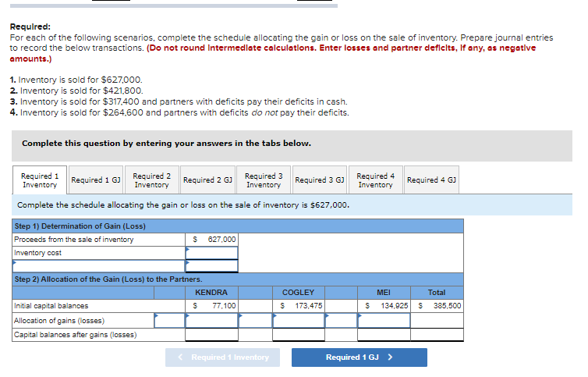The width and height of the screenshot is (588, 377).
Task: Click COGLEY initial capital 173,475
Action: click(x=308, y=306)
